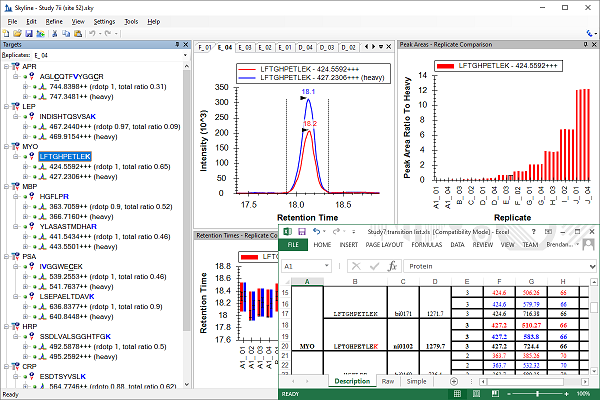Switch Excel to Page Layout view
The width and height of the screenshot is (600, 400).
pos(476,393)
